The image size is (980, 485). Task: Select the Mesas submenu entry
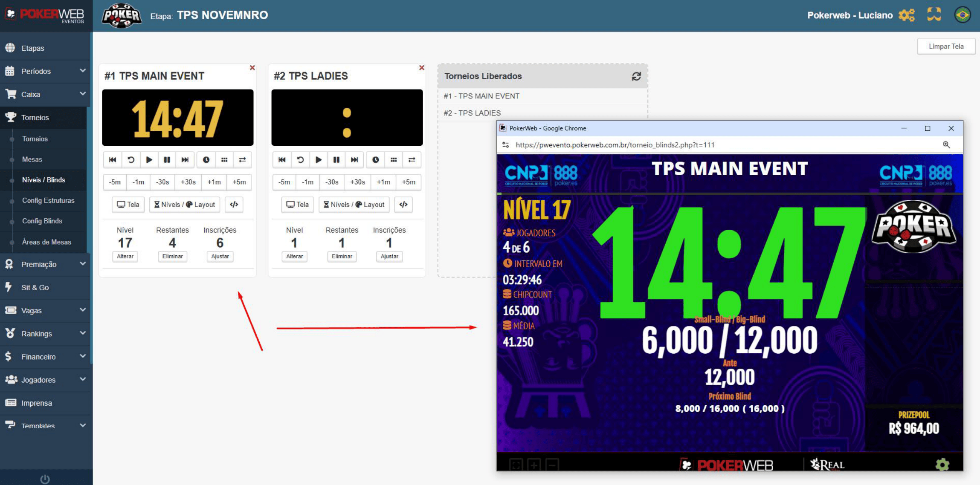click(32, 159)
